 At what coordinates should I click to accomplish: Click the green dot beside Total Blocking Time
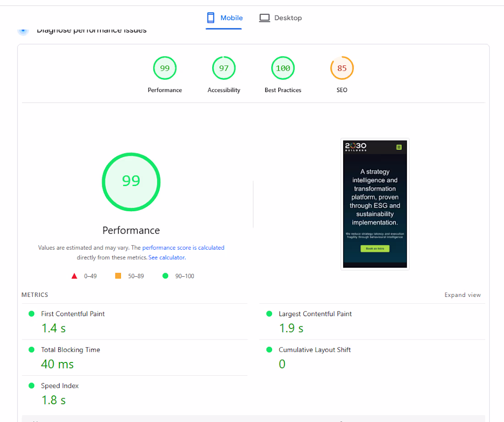[32, 350]
